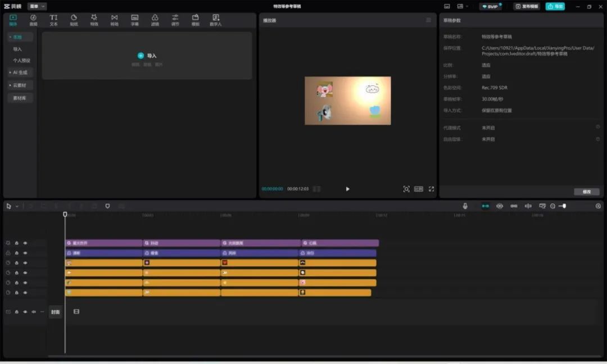Toggle auto snapping in timeline toolbar

click(500, 206)
